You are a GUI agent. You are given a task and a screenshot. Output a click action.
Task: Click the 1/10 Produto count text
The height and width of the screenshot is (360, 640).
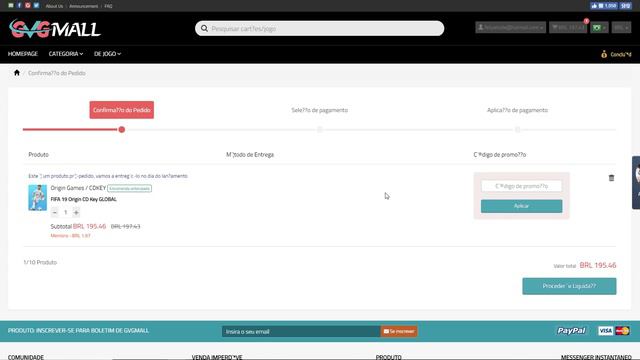pos(40,262)
